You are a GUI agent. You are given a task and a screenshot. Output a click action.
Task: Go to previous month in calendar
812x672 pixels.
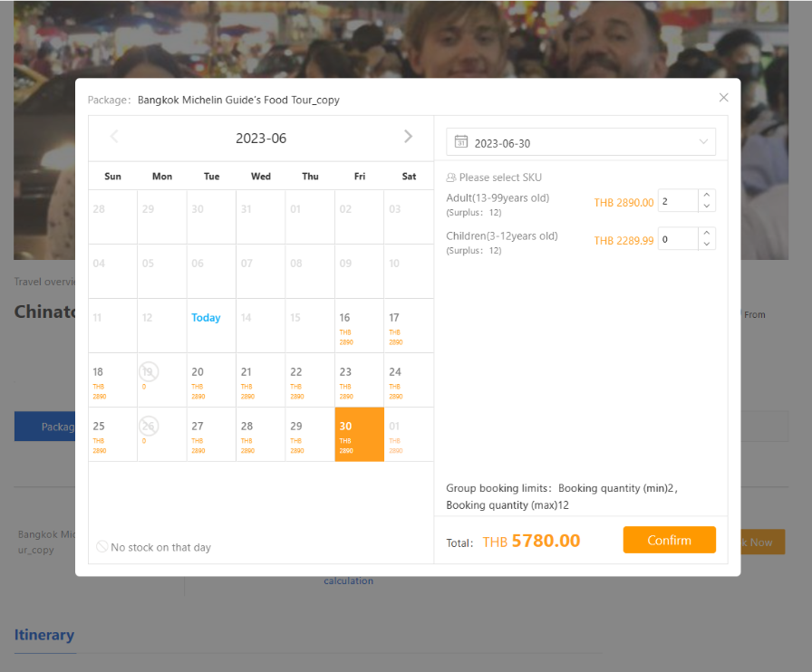[x=114, y=137]
